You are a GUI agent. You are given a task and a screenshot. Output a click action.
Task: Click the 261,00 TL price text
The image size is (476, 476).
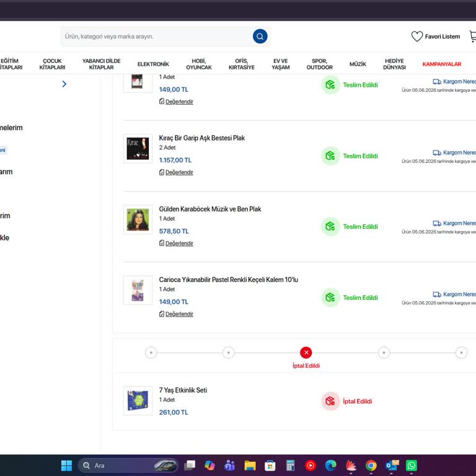point(174,412)
